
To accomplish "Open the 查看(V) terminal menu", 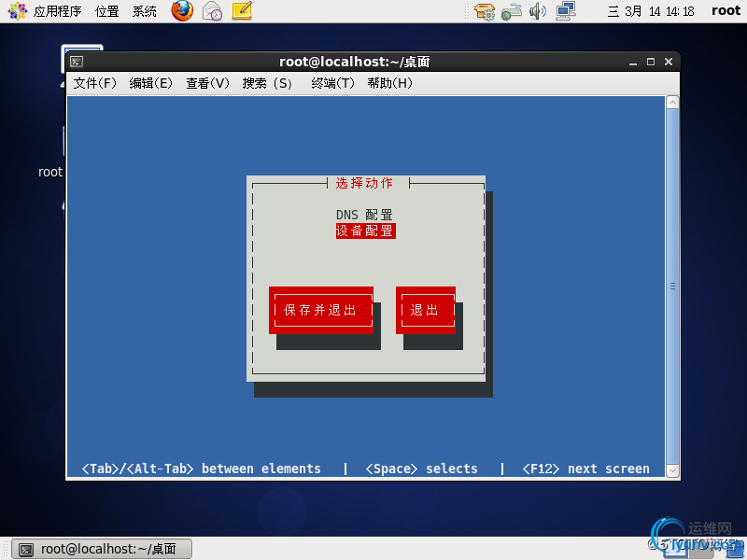I will click(207, 83).
